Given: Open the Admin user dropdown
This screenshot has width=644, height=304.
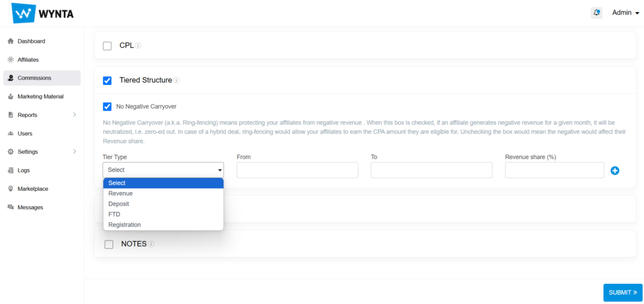Looking at the screenshot, I should pos(625,13).
